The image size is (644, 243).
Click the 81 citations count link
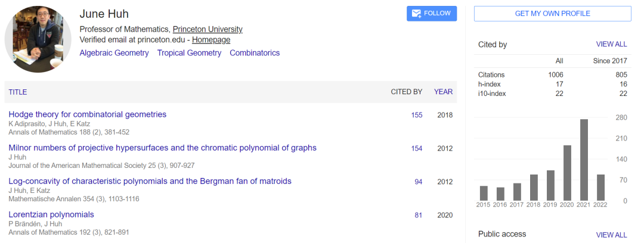419,215
